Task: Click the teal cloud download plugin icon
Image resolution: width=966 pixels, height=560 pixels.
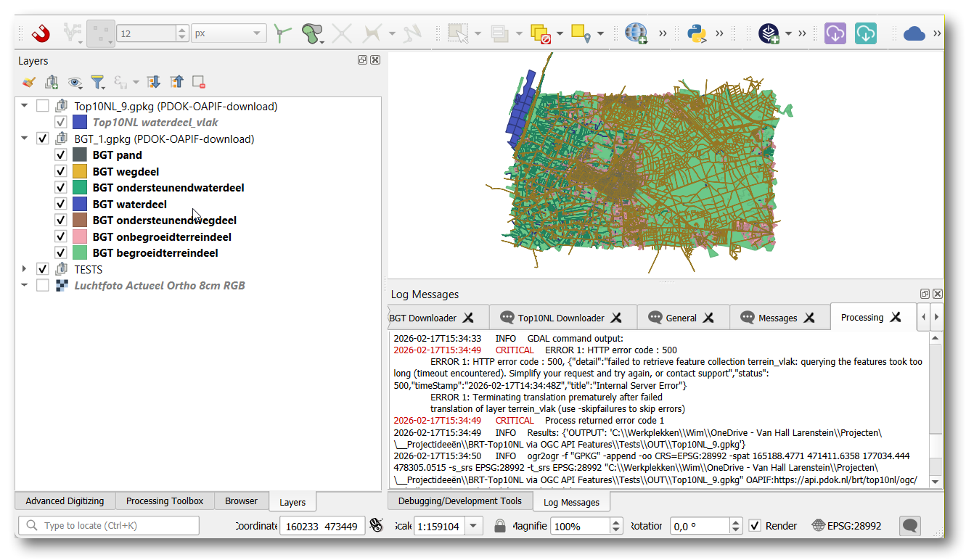Action: coord(865,33)
